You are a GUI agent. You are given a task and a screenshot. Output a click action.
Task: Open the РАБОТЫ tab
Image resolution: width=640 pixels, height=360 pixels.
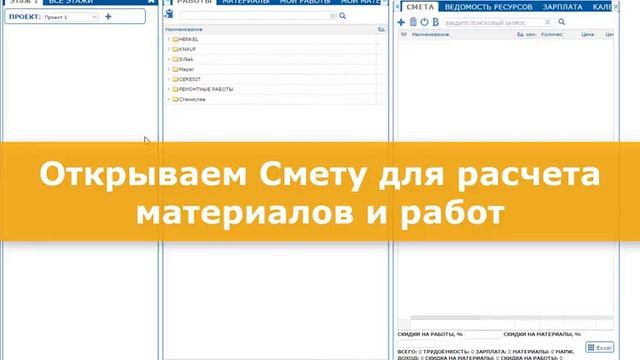(x=194, y=2)
